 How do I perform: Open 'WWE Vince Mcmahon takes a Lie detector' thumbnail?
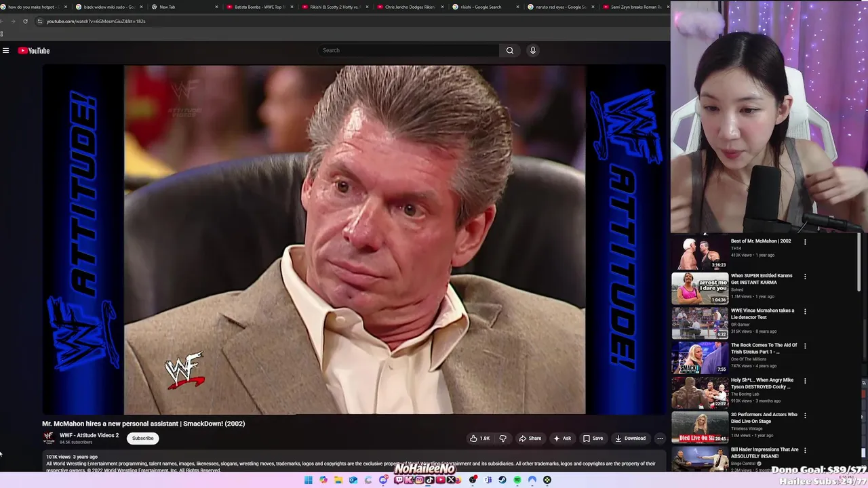[x=700, y=323]
